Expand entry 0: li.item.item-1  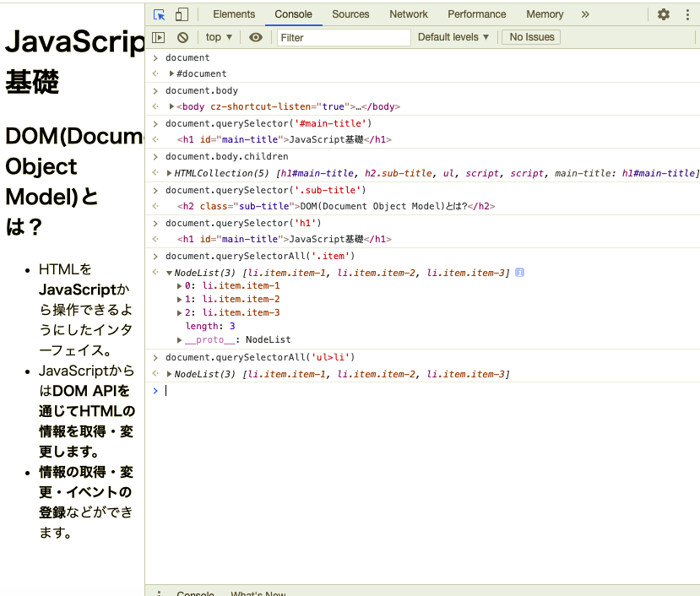[180, 285]
